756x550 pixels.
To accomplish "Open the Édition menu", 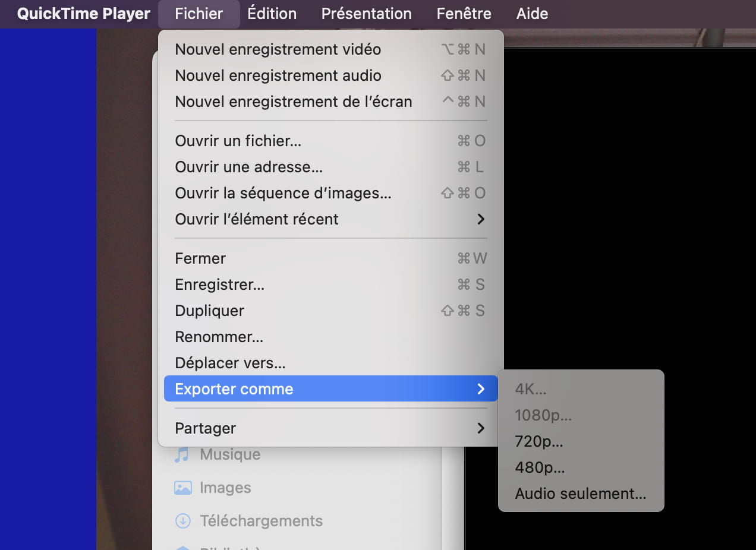I will coord(272,14).
